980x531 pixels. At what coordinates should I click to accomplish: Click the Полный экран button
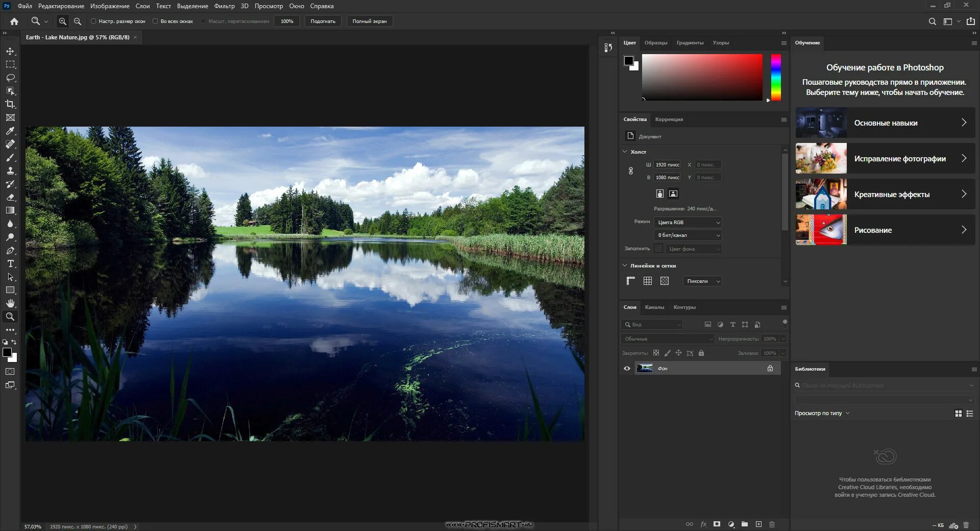tap(370, 21)
